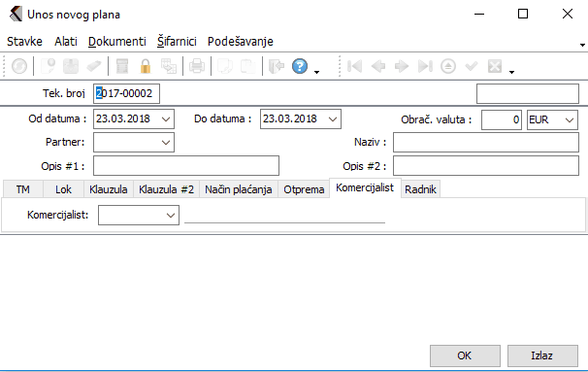Switch to the Otprema tab
Viewport: 588px width, 372px height.
pos(304,189)
